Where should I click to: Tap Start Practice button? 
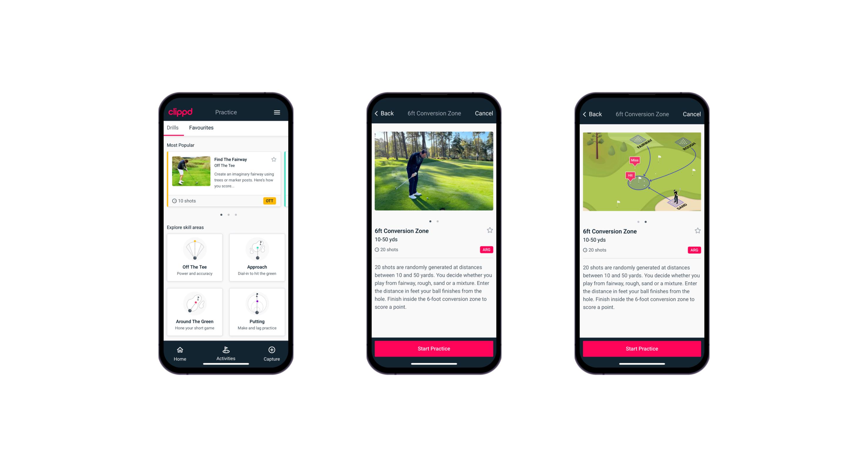coord(434,348)
